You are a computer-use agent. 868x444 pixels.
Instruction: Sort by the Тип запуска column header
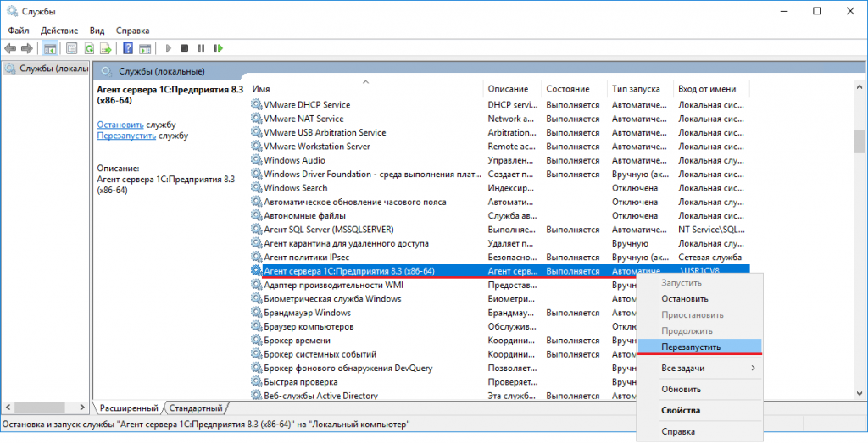(x=641, y=89)
